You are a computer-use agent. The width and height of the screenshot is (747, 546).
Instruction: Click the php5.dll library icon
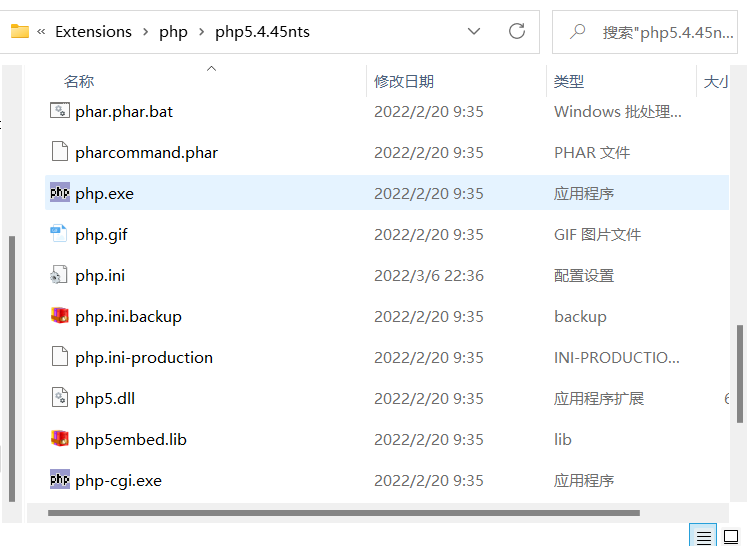pos(60,397)
